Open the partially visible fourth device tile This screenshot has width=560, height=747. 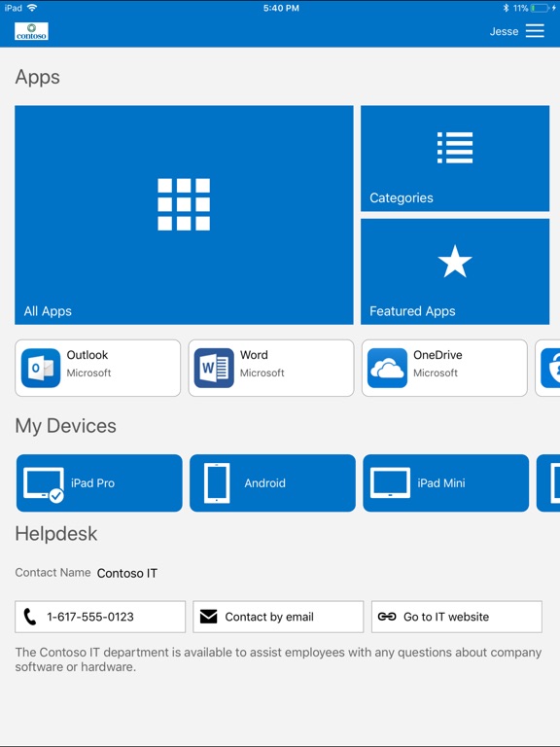point(548,483)
